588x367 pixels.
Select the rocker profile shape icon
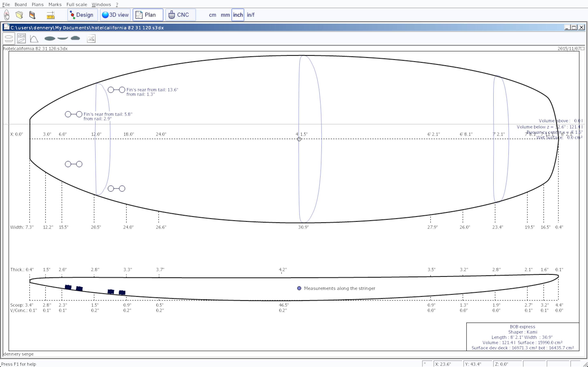[x=63, y=38]
